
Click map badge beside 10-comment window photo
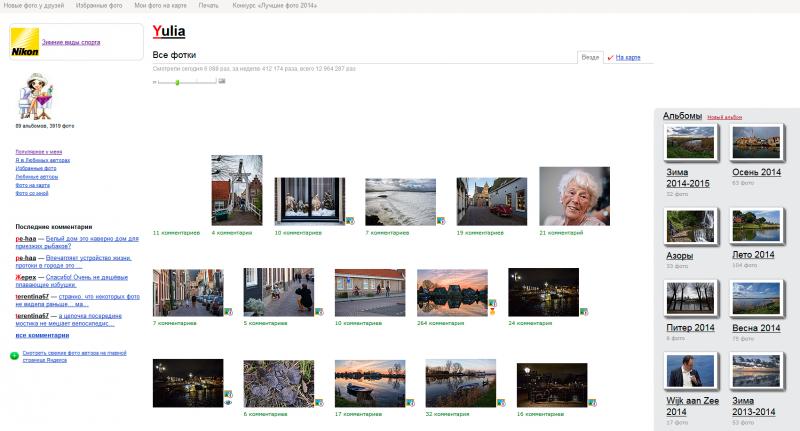pos(350,221)
